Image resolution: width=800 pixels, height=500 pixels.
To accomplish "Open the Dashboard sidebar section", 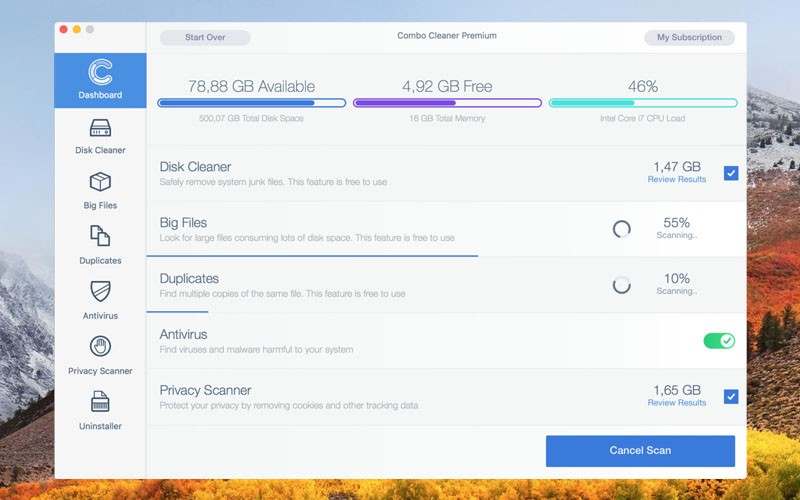I will pyautogui.click(x=100, y=80).
